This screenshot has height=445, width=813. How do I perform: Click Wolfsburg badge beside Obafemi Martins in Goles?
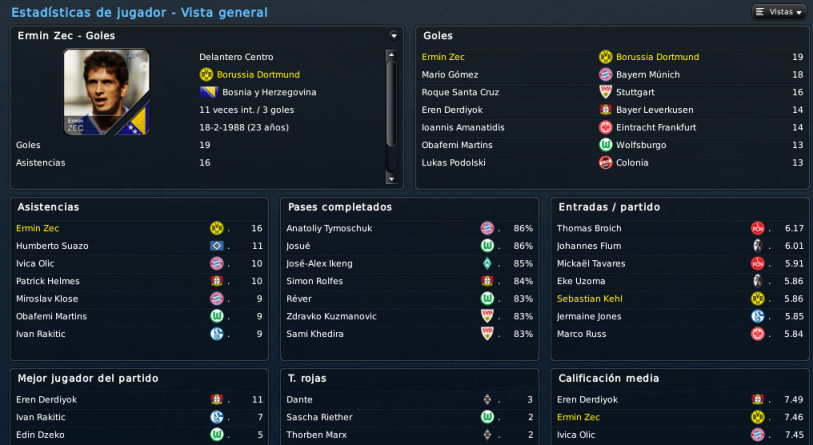click(x=605, y=145)
